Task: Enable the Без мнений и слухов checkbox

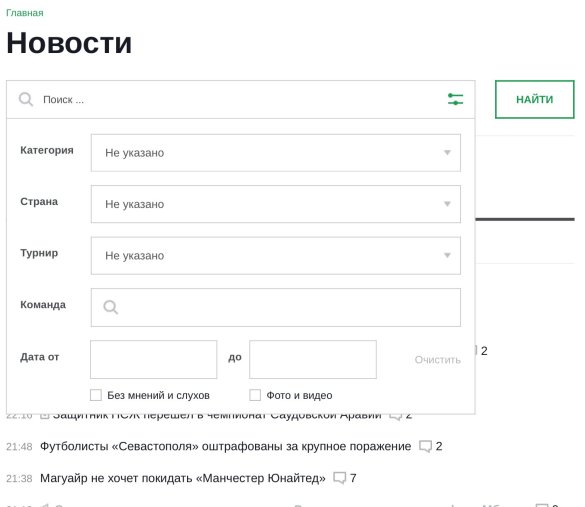Action: (x=96, y=395)
